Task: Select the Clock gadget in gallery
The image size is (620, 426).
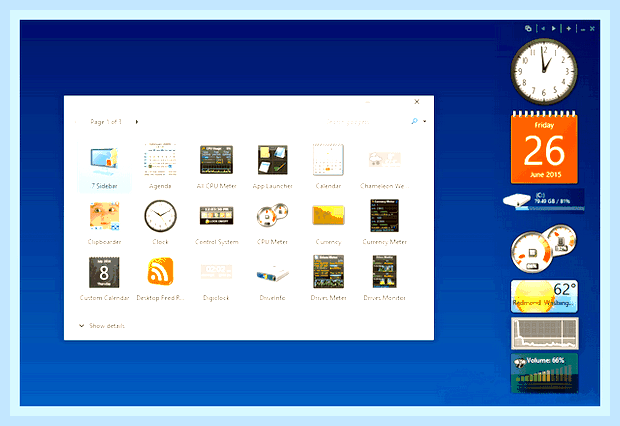Action: coord(160,216)
